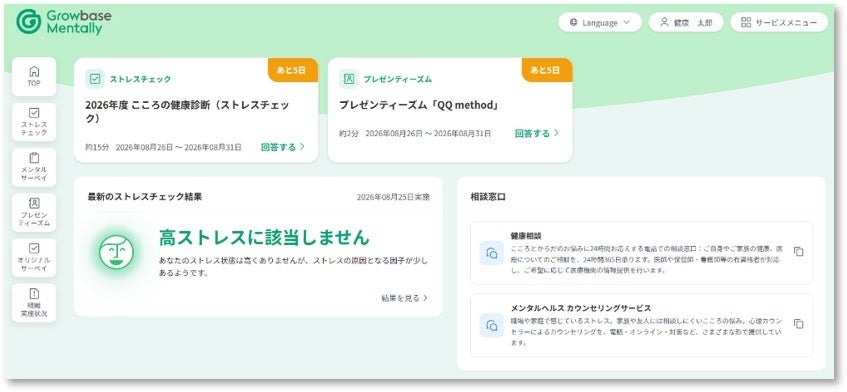
Task: Open 組織実施状況 sidebar item
Action: coord(34,303)
